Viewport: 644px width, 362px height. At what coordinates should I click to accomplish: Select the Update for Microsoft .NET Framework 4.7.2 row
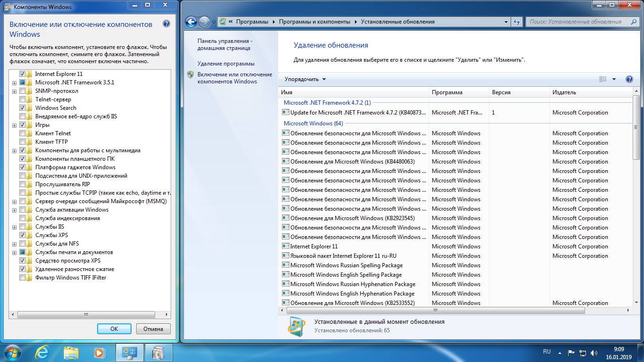456,113
